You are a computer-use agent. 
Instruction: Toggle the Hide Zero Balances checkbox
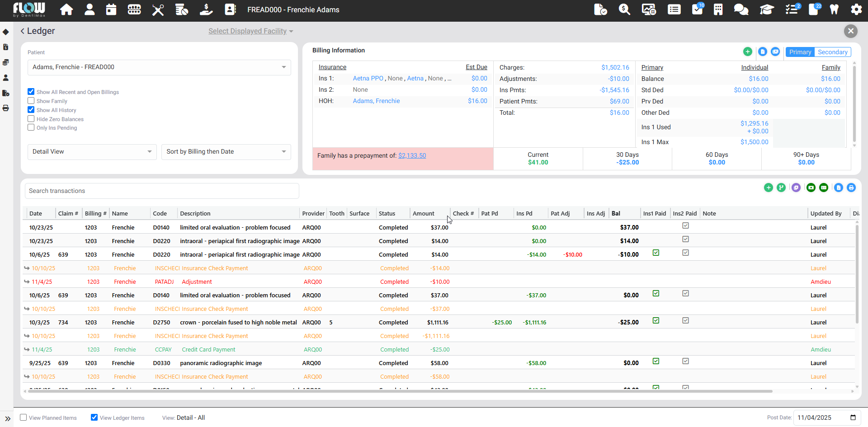tap(31, 119)
